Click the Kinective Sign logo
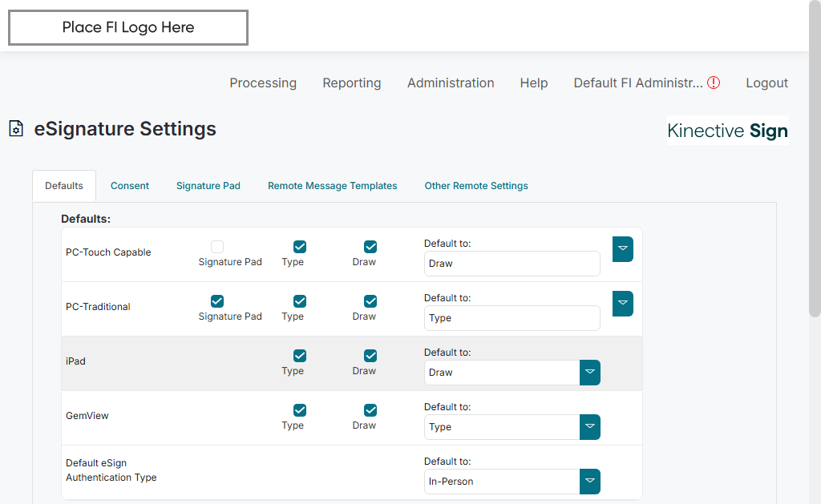Viewport: 821px width, 504px height. click(x=727, y=131)
